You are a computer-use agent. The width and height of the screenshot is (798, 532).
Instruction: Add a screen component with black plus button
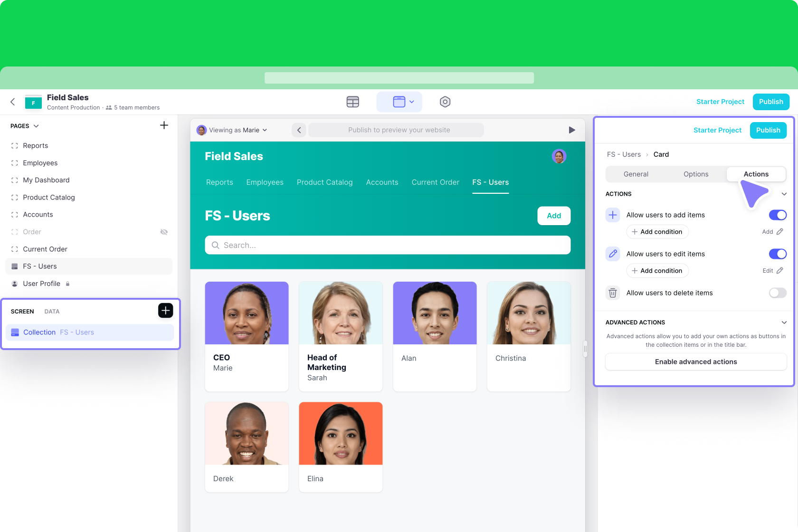point(165,311)
